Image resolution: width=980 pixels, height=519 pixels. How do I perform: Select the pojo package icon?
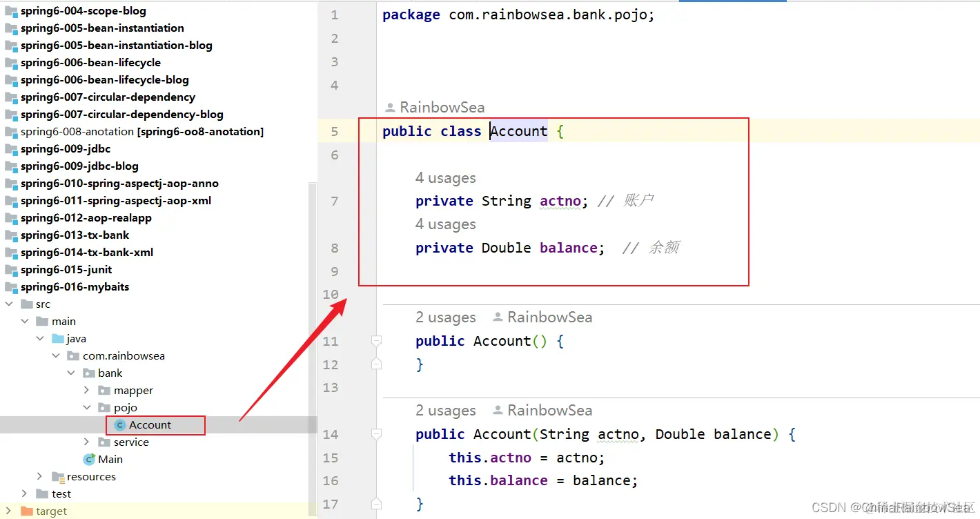[104, 408]
